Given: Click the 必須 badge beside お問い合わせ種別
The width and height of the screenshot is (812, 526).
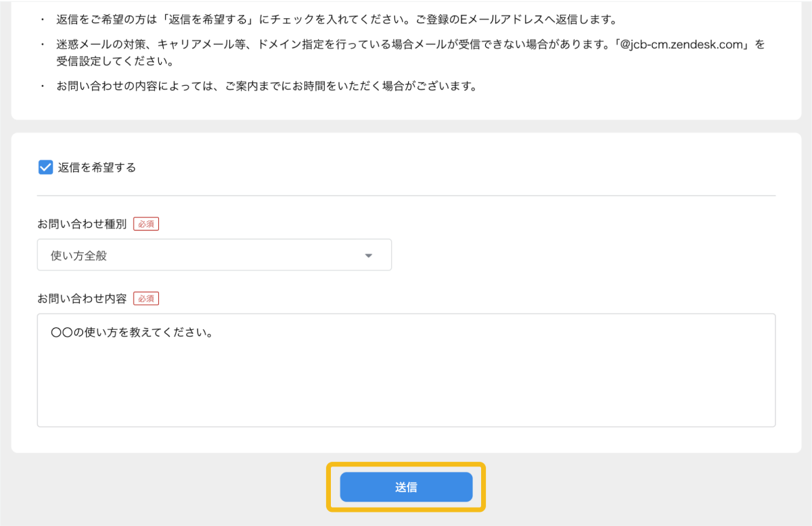Looking at the screenshot, I should pos(146,223).
